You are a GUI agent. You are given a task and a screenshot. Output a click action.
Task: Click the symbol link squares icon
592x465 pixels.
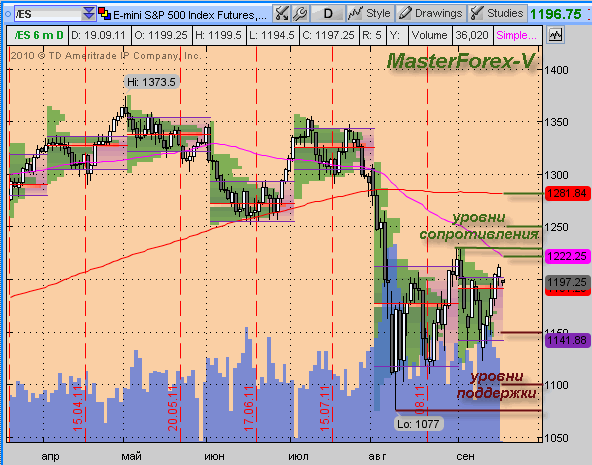[x=105, y=14]
